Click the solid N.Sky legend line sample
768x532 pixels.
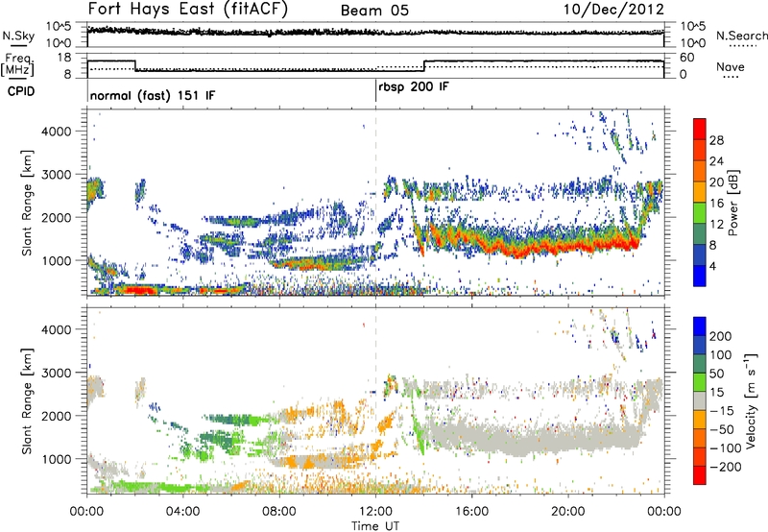coord(18,45)
